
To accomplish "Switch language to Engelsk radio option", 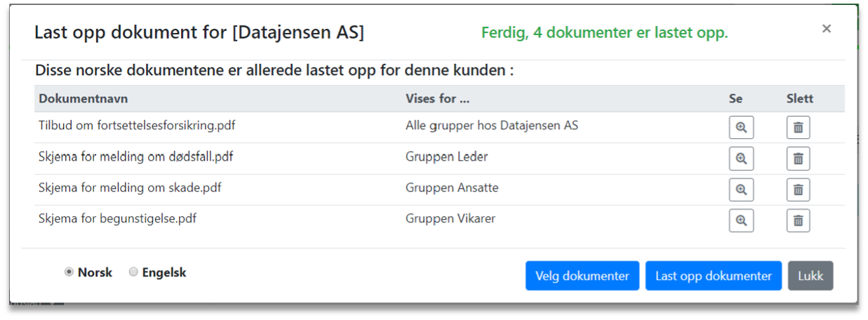I will 133,272.
